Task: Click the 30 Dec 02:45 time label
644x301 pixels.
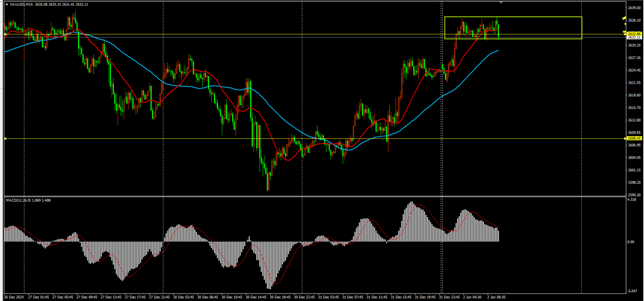Action: pos(183,297)
